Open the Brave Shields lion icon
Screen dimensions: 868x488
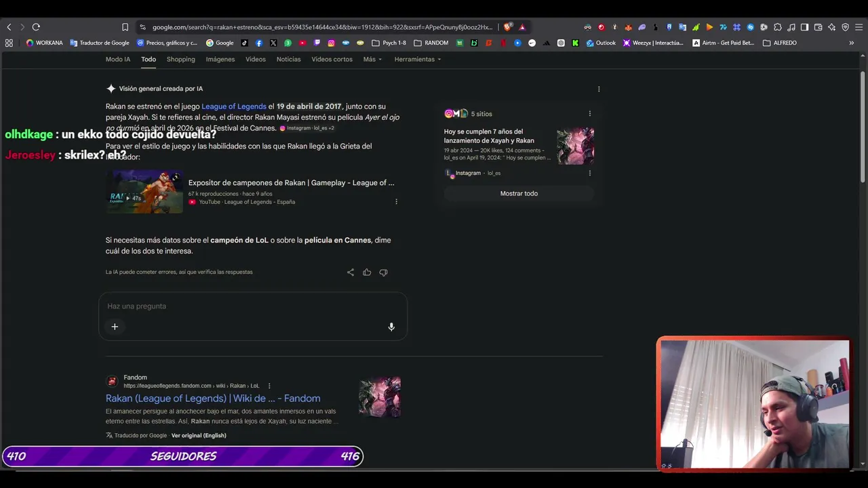click(x=507, y=27)
